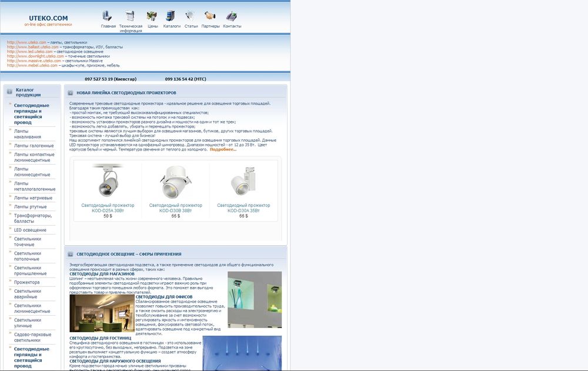This screenshot has height=371, width=588.
Task: Open Светодиодный прожектор KOD-D30B 38Вт link
Action: (x=175, y=208)
